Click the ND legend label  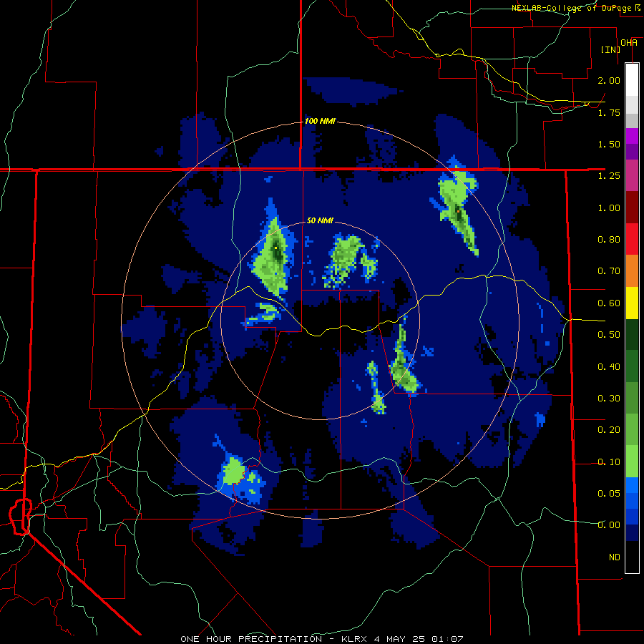[615, 557]
